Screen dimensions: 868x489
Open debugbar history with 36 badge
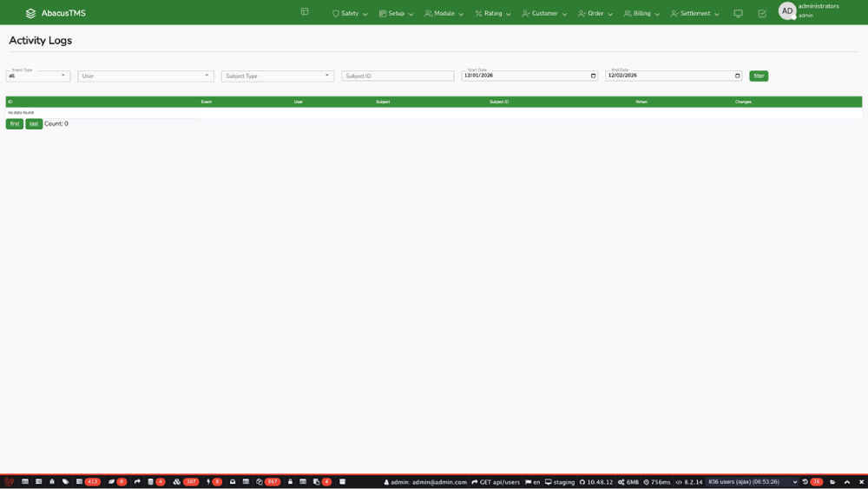(812, 481)
